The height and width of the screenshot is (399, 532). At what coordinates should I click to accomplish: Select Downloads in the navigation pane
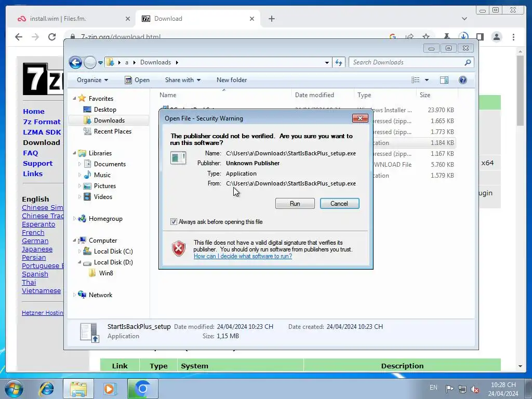tap(109, 121)
